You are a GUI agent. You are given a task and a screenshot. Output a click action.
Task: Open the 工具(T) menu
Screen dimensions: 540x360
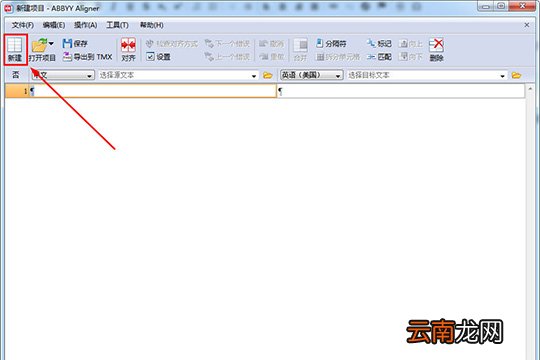point(117,25)
